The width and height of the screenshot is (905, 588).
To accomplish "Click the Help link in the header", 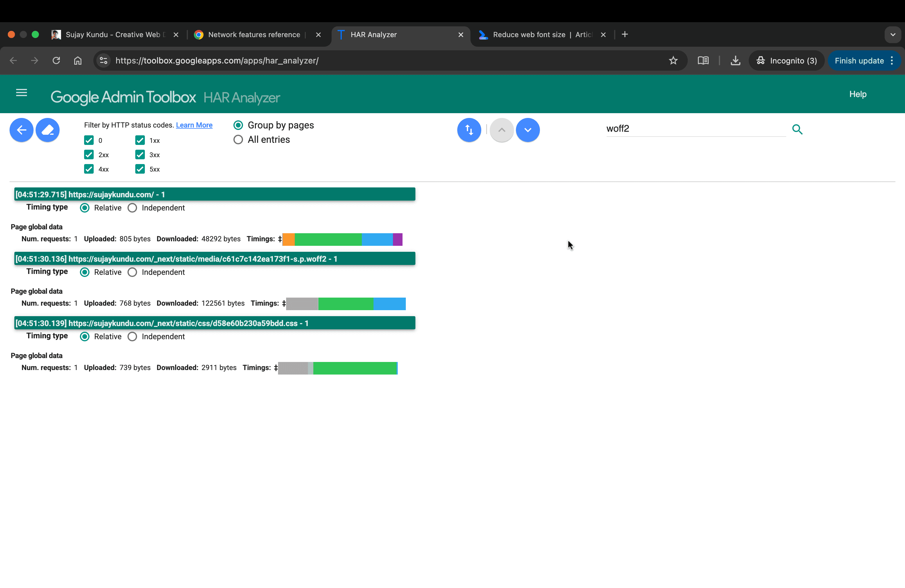I will point(857,94).
